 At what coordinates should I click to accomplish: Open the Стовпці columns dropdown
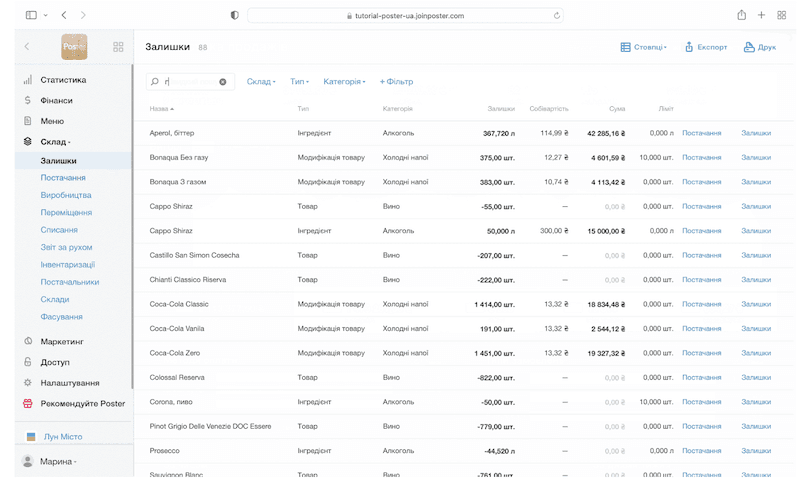click(643, 47)
